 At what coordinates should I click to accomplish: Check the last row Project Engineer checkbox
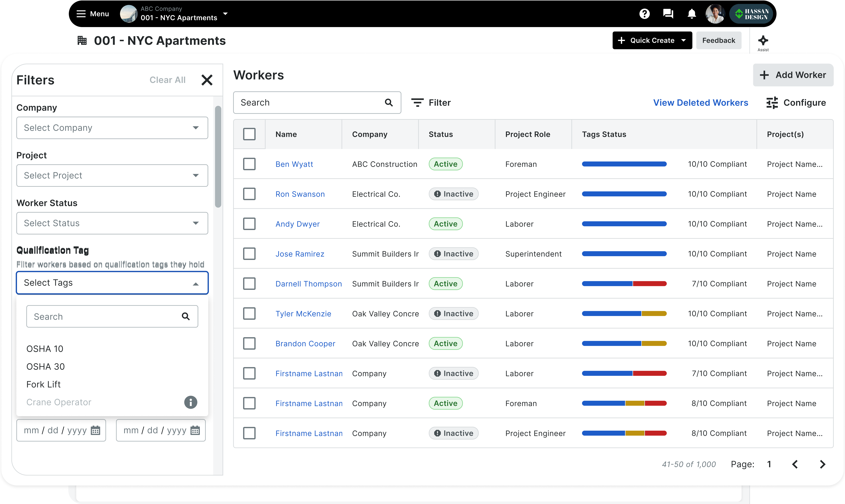[x=249, y=433]
